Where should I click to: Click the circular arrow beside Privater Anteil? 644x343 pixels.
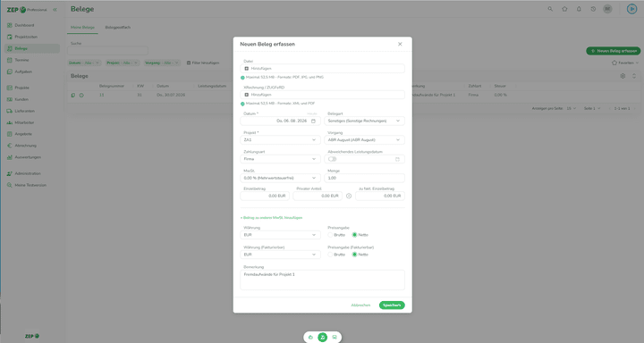pyautogui.click(x=349, y=197)
